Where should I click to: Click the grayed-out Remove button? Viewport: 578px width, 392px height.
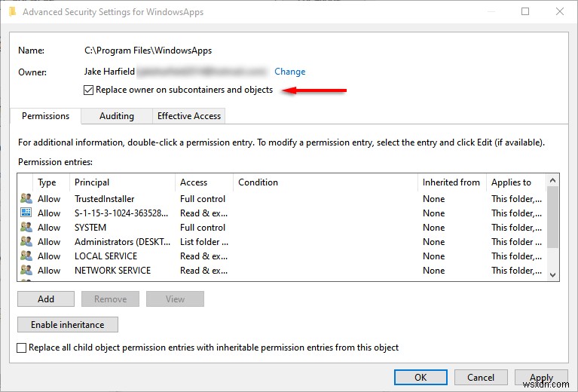[x=110, y=299]
